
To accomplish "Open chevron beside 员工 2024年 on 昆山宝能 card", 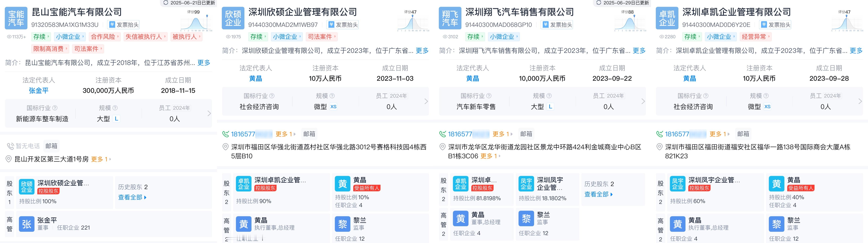I will [209, 113].
